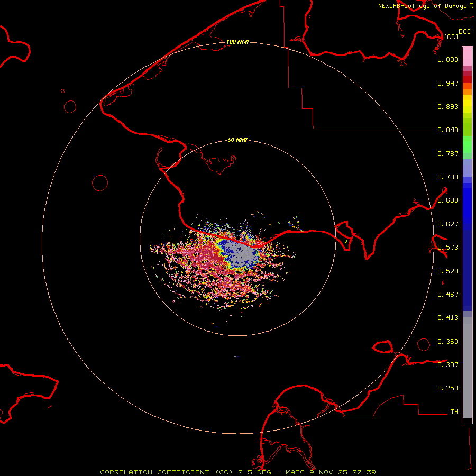Select the 0.573 legend value
The height and width of the screenshot is (476, 476).
coord(448,248)
